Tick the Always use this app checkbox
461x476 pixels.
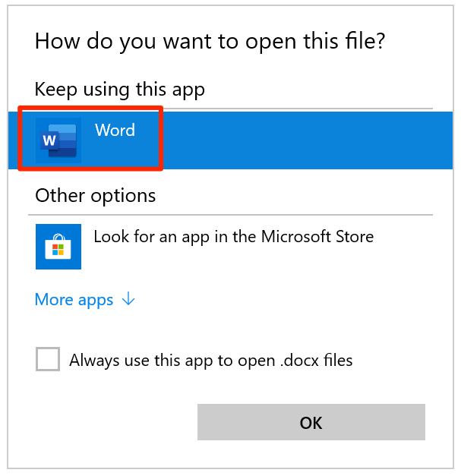click(x=48, y=360)
